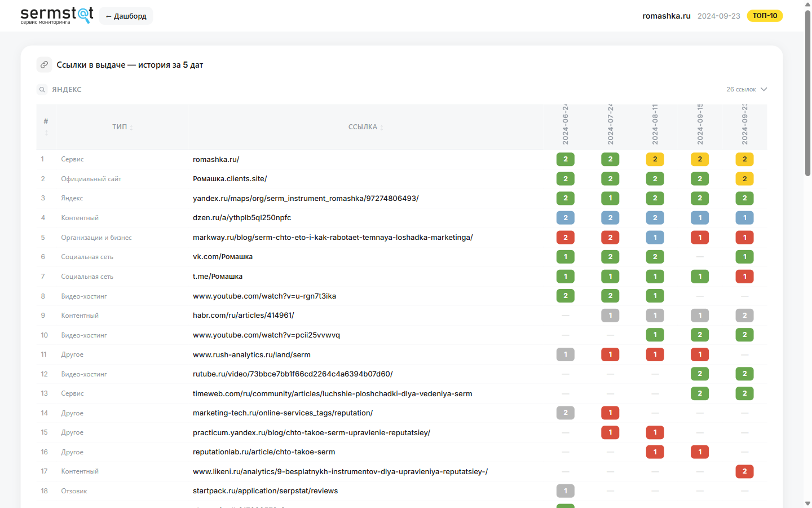Image resolution: width=812 pixels, height=508 pixels.
Task: Click the Яндекс type cell in row 3
Action: coord(72,199)
